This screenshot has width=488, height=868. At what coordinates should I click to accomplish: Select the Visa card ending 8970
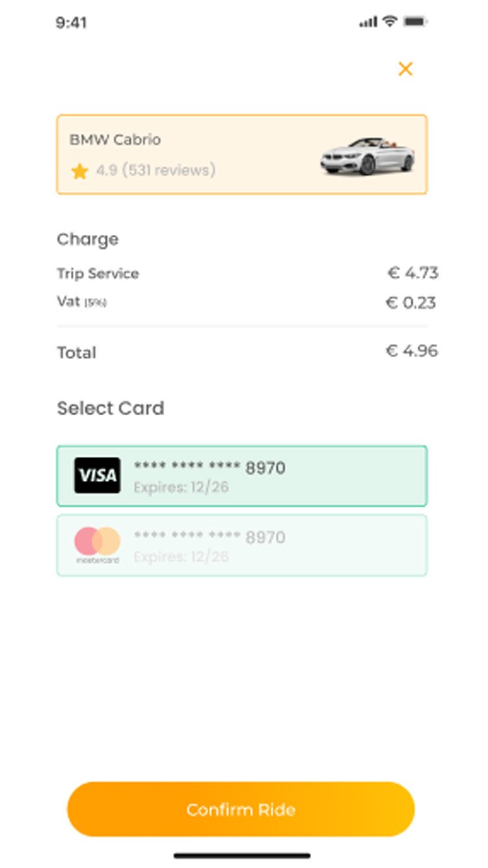pyautogui.click(x=273, y=476)
